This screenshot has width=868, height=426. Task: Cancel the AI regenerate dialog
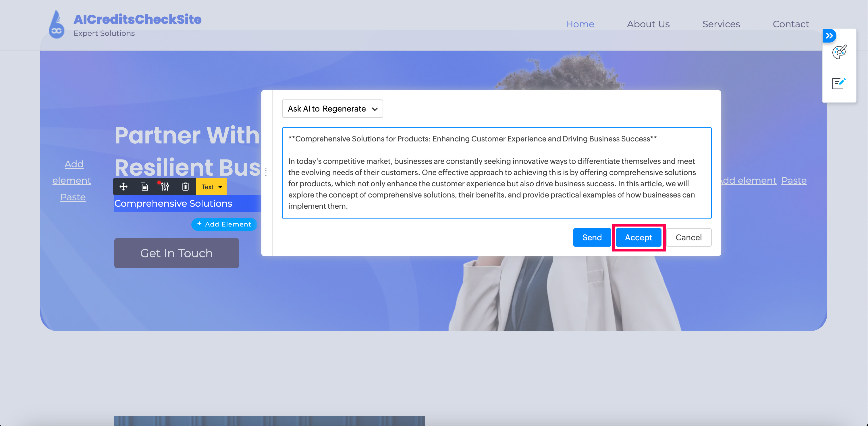point(688,237)
